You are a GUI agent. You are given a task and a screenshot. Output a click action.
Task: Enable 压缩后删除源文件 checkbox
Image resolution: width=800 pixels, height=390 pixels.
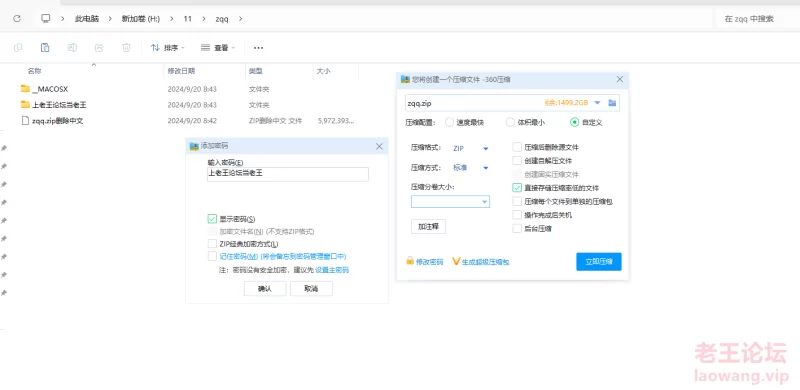tap(517, 147)
